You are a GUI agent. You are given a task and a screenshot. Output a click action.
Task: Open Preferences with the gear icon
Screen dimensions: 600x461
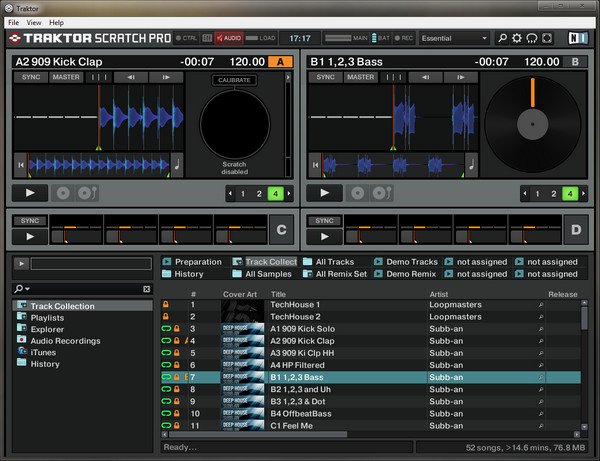pyautogui.click(x=517, y=38)
